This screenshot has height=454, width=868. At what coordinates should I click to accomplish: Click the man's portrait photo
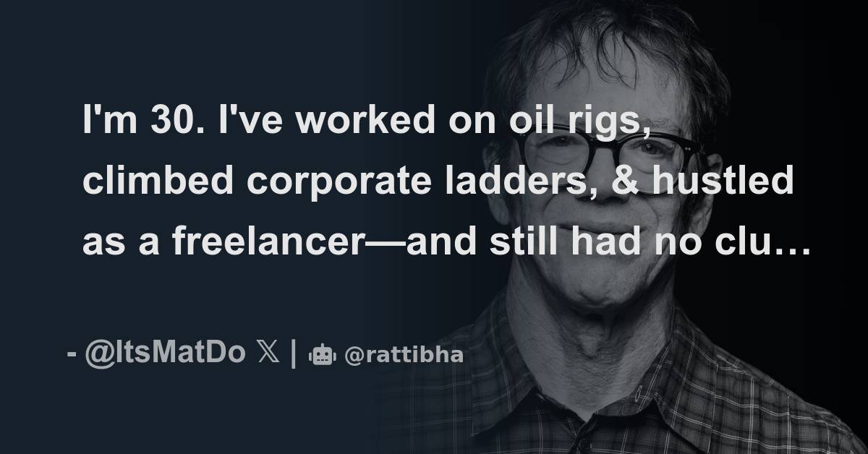click(622, 227)
